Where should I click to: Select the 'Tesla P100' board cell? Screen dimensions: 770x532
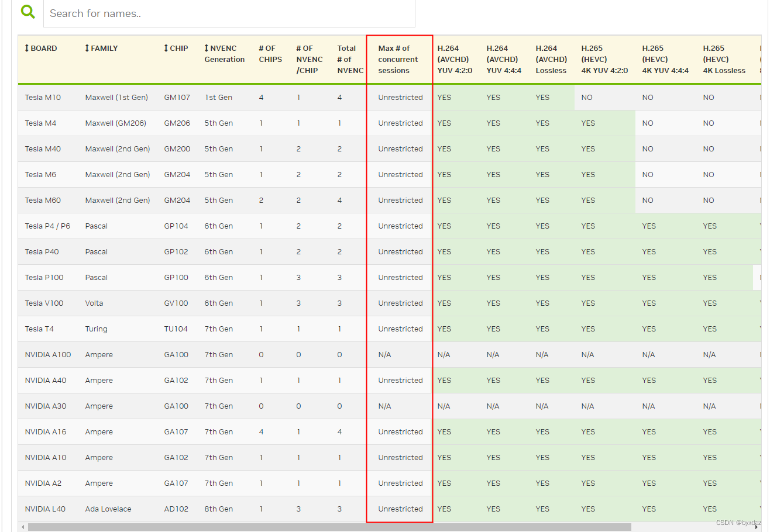44,278
